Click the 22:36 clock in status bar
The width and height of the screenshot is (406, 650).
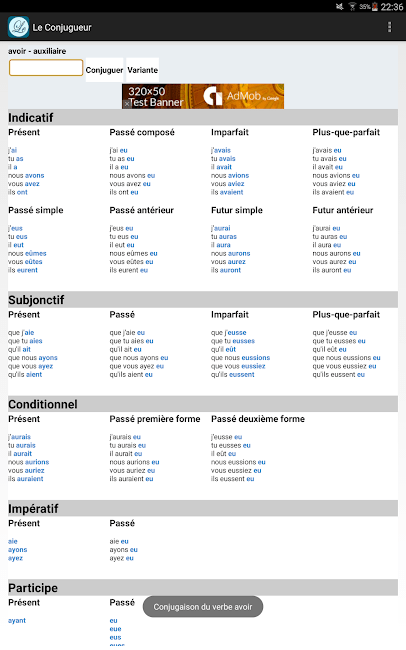(392, 7)
